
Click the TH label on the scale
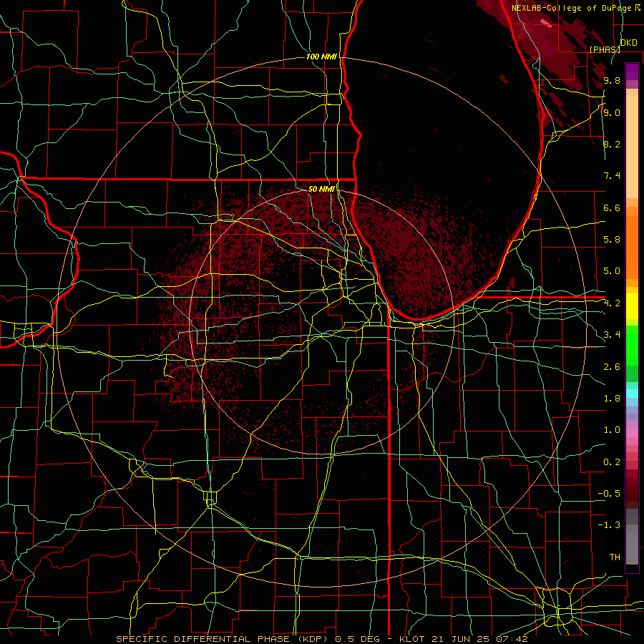(x=615, y=557)
